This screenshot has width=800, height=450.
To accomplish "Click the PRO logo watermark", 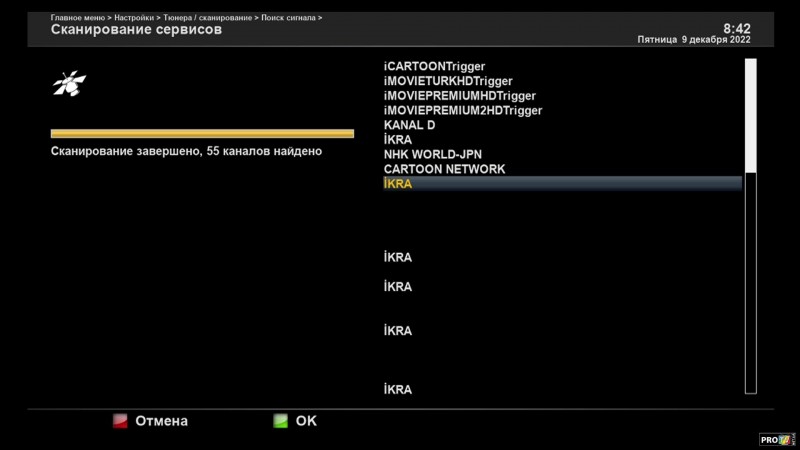I will tap(776, 439).
